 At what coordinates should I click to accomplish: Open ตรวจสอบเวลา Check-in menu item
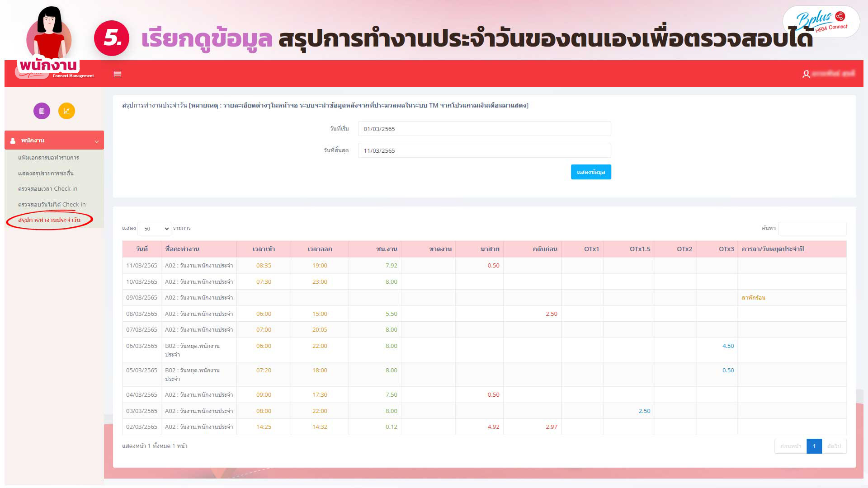pos(47,189)
